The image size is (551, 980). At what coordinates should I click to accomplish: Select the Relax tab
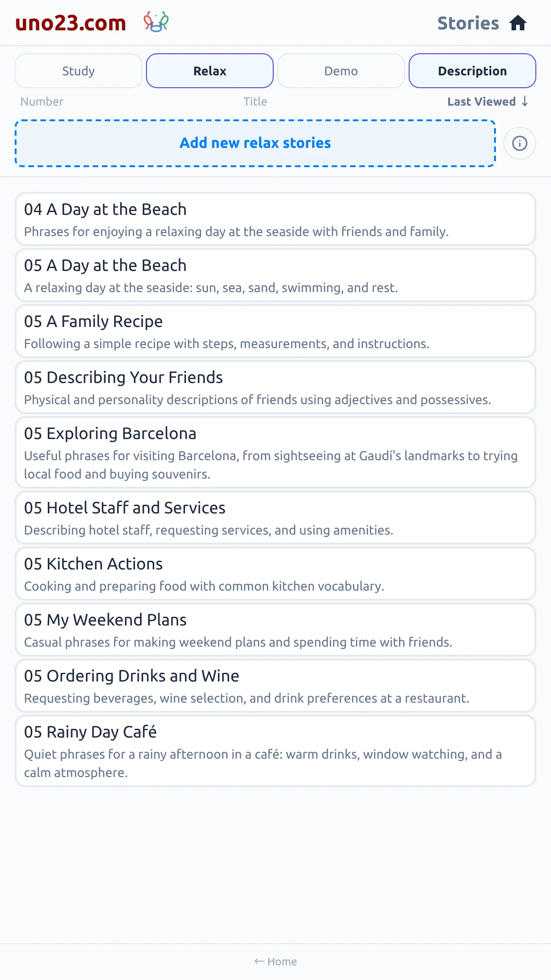(x=210, y=71)
